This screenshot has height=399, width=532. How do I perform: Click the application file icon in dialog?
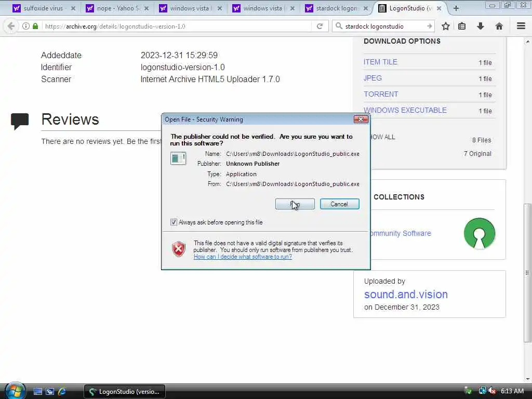click(x=178, y=158)
